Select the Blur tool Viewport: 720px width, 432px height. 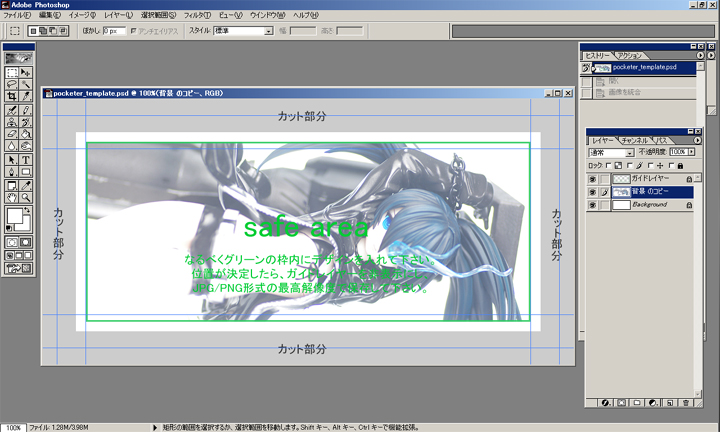click(11, 146)
